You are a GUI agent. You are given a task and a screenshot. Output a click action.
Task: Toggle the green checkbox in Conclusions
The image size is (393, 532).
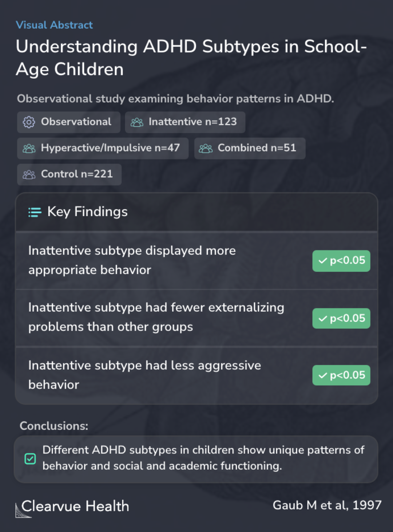pyautogui.click(x=30, y=458)
